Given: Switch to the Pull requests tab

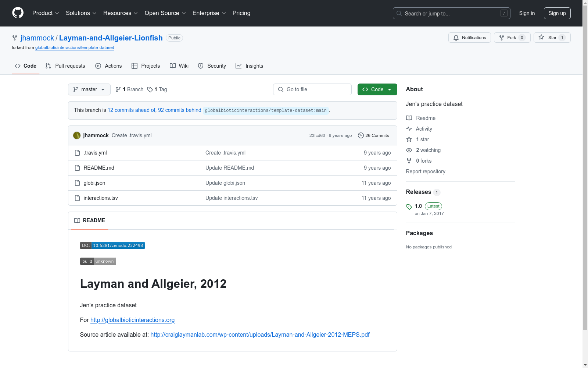Looking at the screenshot, I should coord(65,66).
